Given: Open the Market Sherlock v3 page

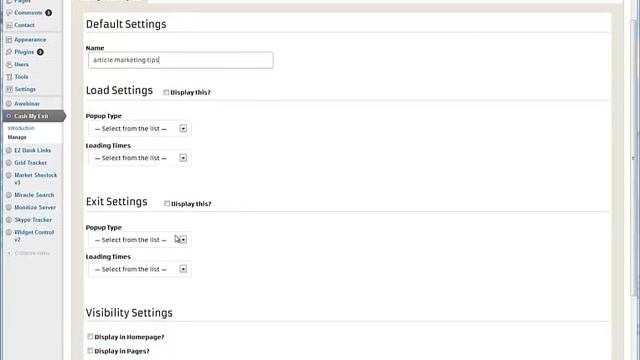Looking at the screenshot, I should [36, 179].
